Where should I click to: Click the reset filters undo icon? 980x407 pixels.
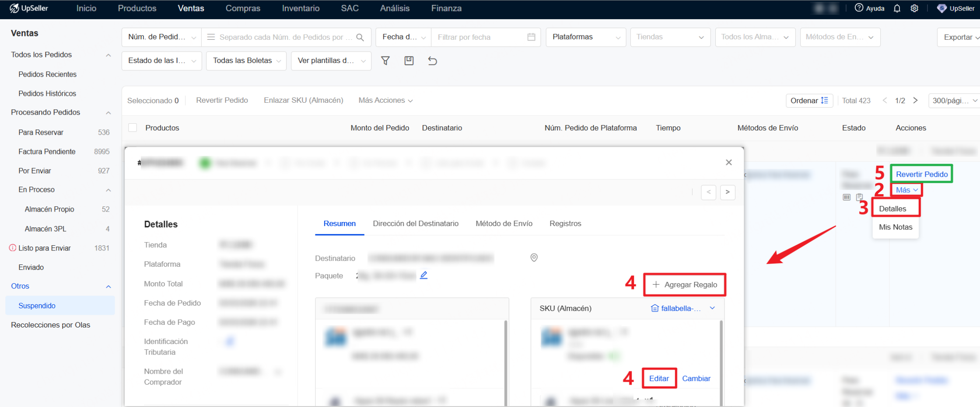tap(432, 61)
